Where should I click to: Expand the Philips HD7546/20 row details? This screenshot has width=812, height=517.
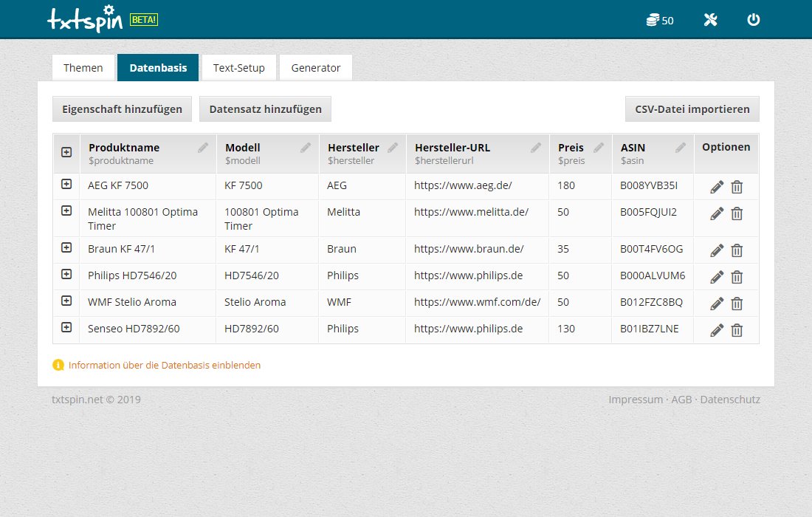click(66, 274)
